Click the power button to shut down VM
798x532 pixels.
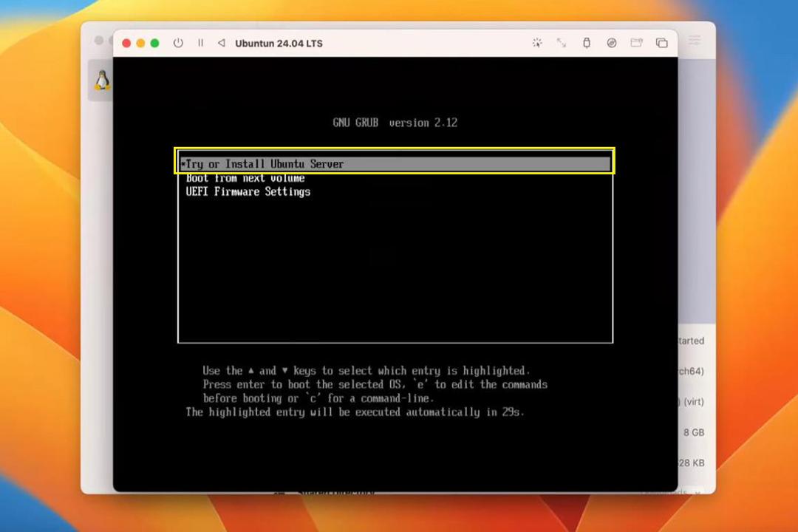click(178, 44)
